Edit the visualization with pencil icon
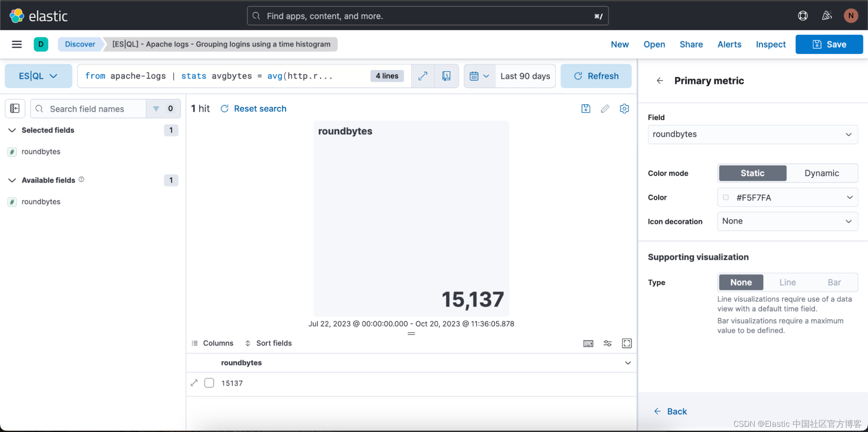 pyautogui.click(x=605, y=109)
